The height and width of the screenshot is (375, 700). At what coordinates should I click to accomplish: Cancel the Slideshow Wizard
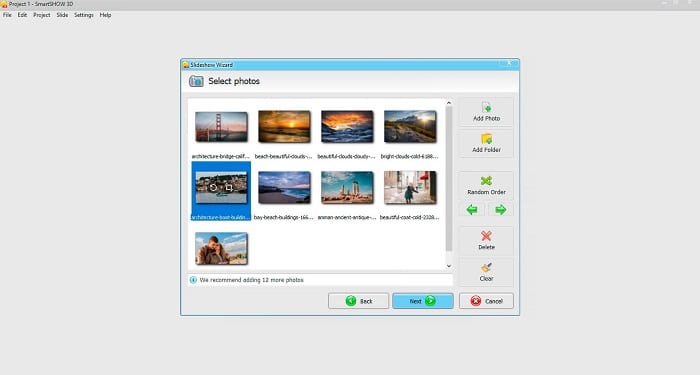(x=486, y=301)
